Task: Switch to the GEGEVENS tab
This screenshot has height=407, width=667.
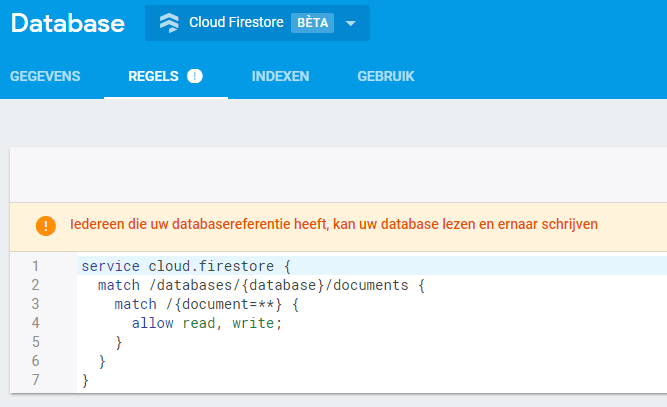Action: click(45, 76)
